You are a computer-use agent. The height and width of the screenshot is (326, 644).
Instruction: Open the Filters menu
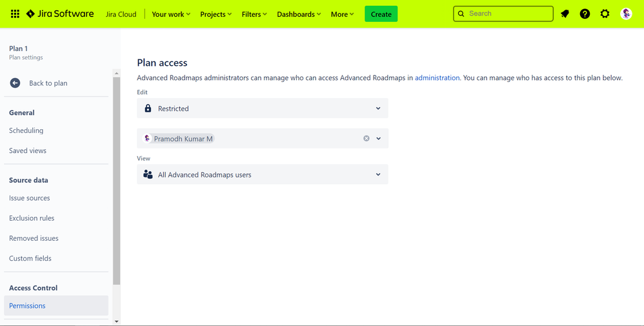pos(254,14)
